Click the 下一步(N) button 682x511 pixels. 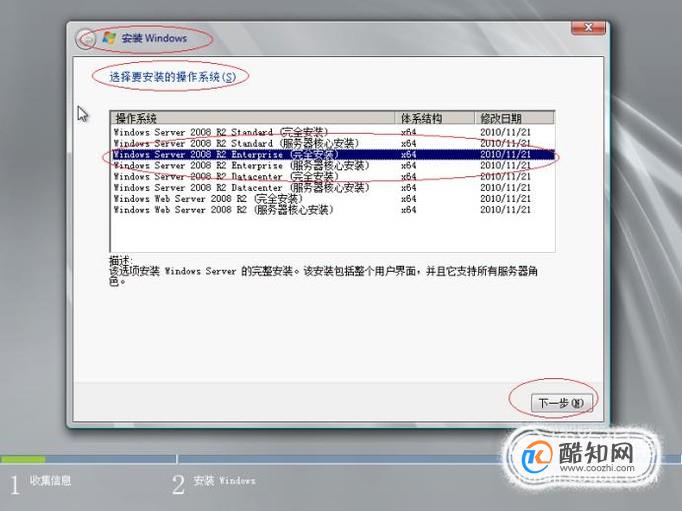click(x=561, y=403)
